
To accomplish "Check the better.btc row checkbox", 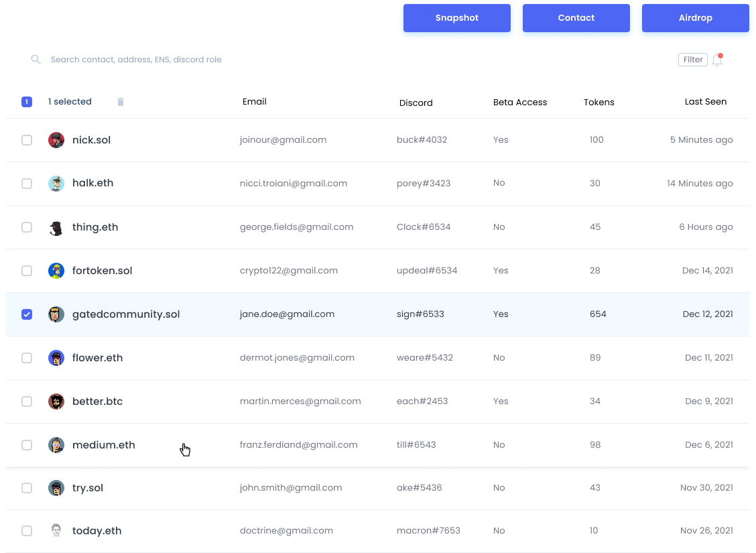I will 27,402.
